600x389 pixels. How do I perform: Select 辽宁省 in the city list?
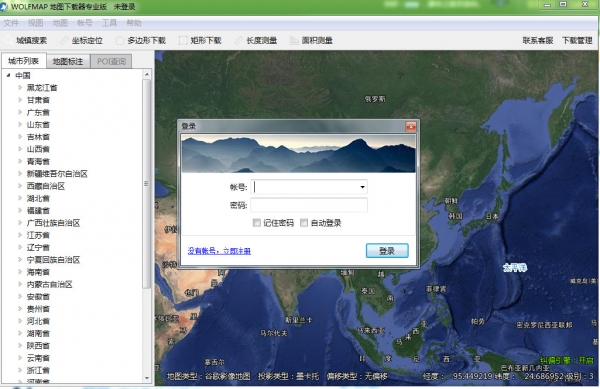point(38,247)
